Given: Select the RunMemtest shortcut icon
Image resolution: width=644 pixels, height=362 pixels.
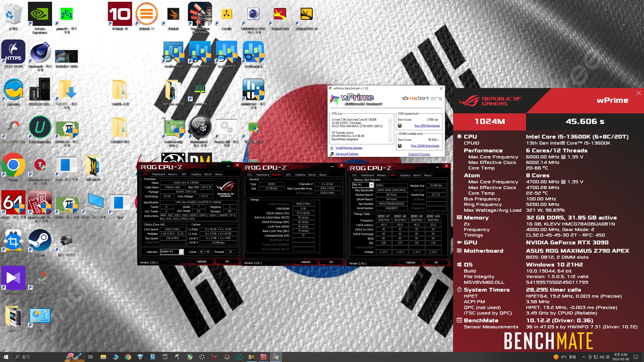Looking at the screenshot, I should pos(200,131).
